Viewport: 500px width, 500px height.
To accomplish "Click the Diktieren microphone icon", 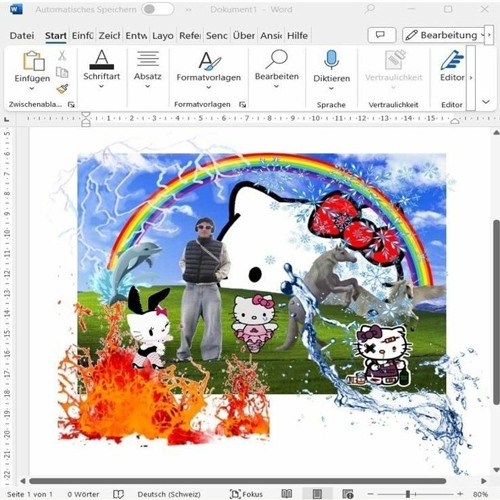I will (331, 60).
